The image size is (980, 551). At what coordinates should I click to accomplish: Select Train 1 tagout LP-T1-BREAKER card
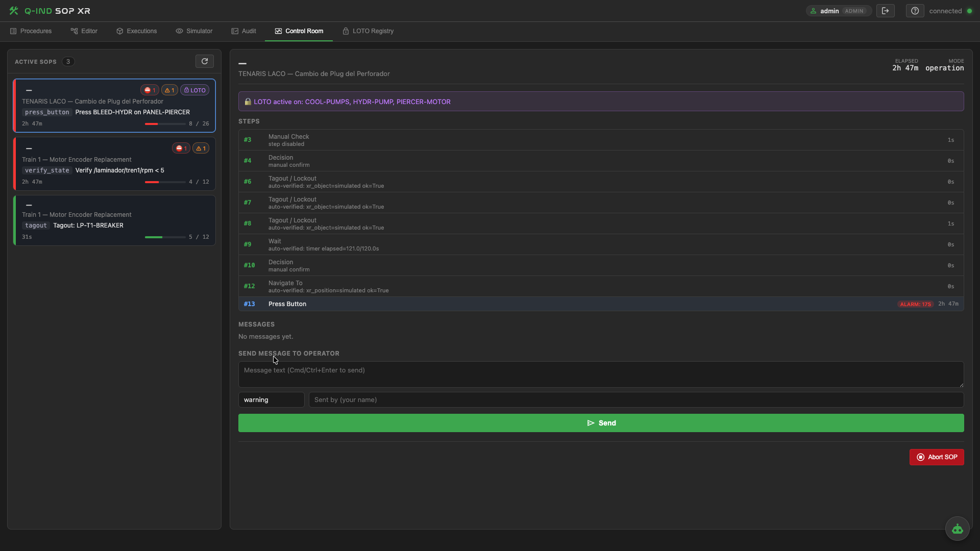click(114, 220)
